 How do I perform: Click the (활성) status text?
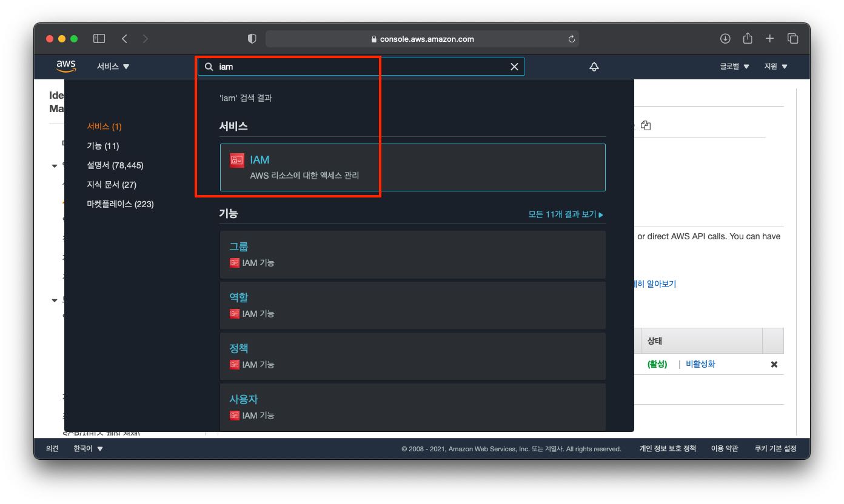[x=657, y=364]
